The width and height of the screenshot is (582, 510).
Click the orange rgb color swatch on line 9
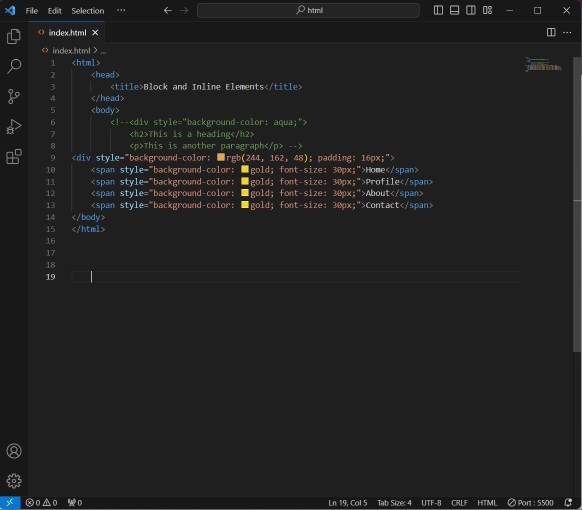(221, 157)
